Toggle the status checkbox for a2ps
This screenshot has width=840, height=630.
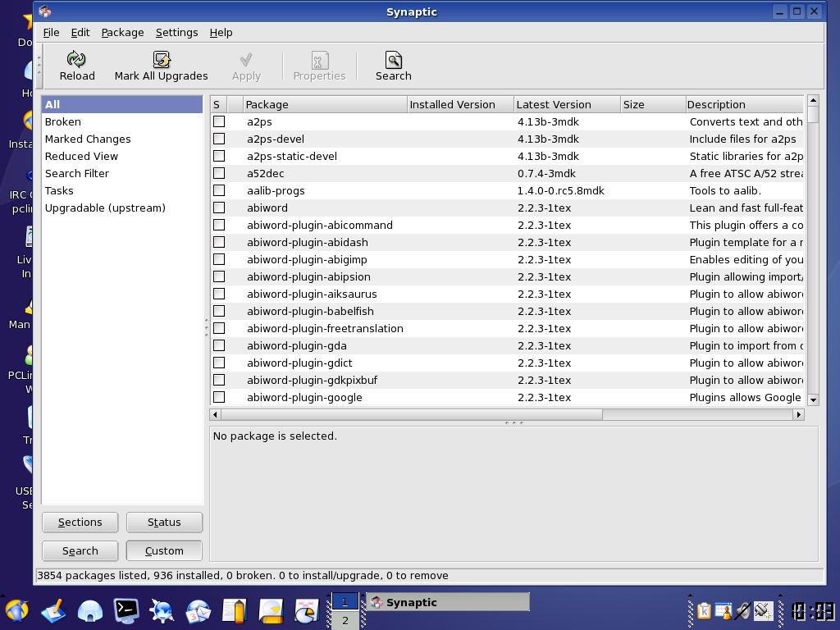point(219,121)
